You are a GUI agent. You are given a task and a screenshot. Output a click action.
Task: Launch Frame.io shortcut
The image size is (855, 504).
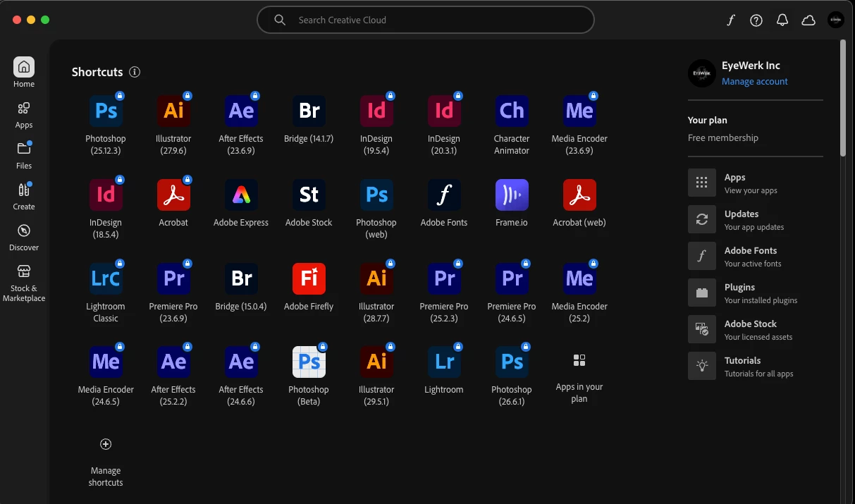pyautogui.click(x=512, y=195)
